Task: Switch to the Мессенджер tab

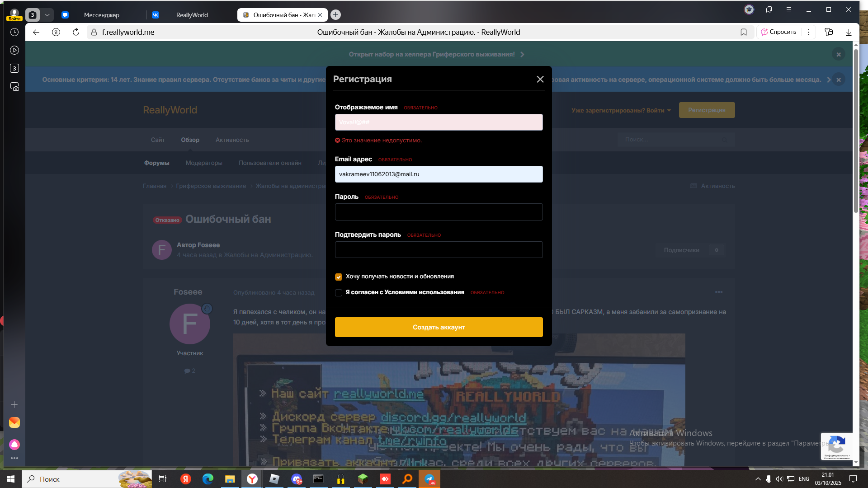Action: point(101,15)
